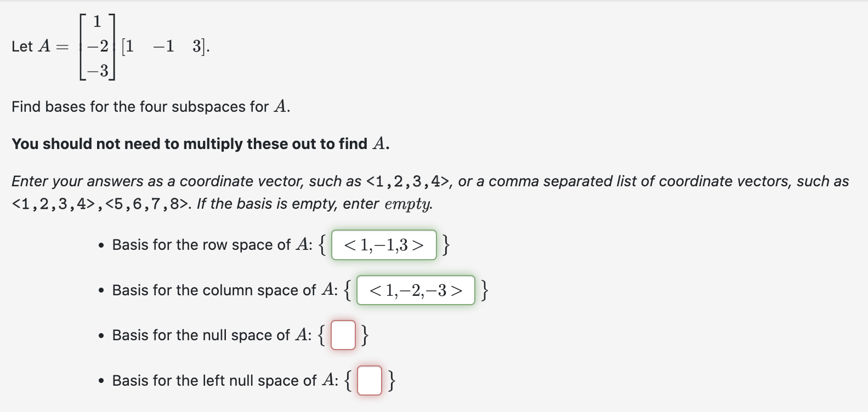Click the bullet for the row space basis
868x412 pixels.
101,245
